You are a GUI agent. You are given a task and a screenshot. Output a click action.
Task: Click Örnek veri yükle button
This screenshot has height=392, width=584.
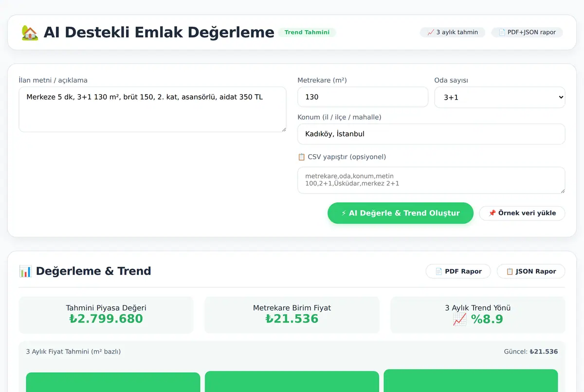(522, 213)
